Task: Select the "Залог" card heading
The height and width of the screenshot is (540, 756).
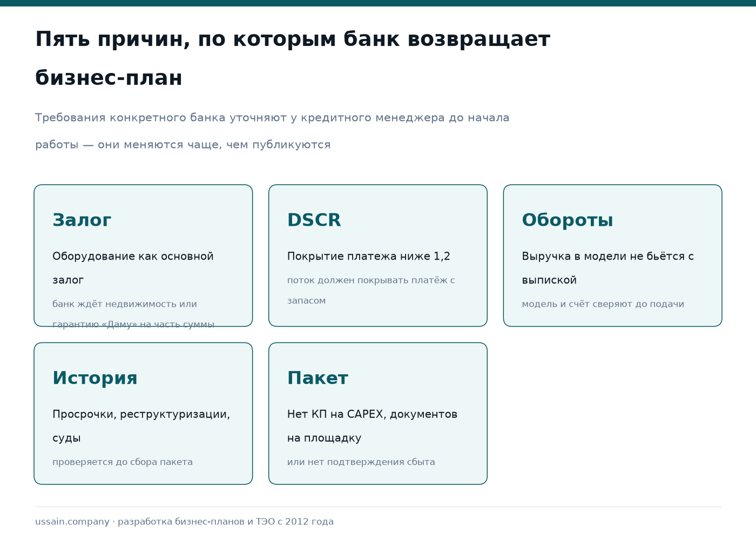Action: coord(82,220)
